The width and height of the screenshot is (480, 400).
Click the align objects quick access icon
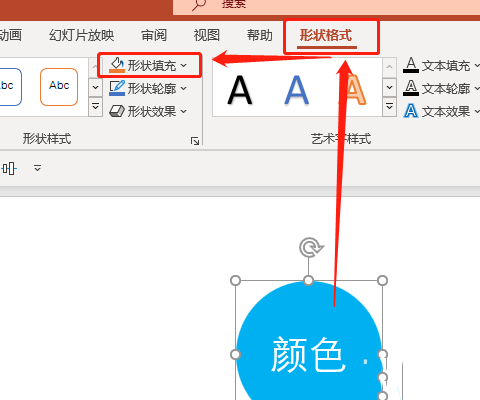coord(9,168)
